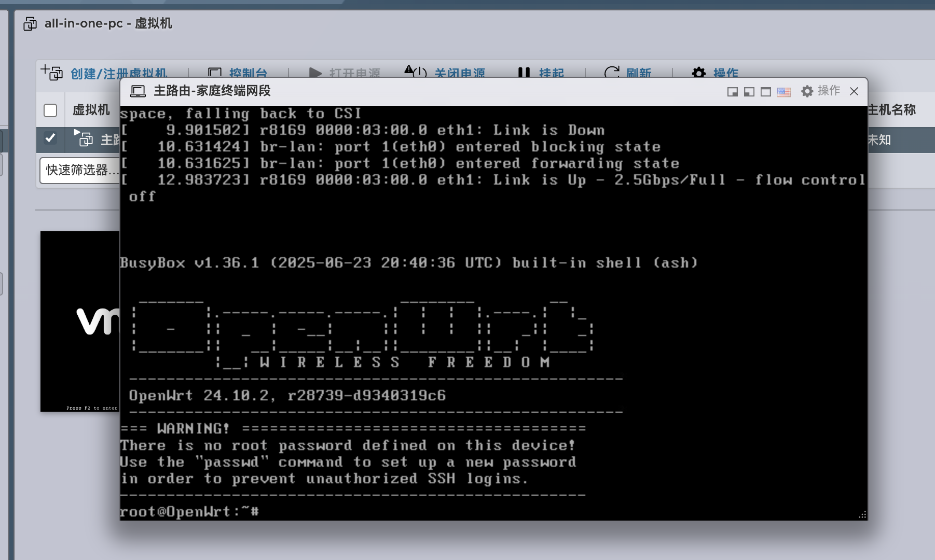Select 挂起 suspend in the toolbar
Image resolution: width=935 pixels, height=560 pixels.
pos(551,73)
